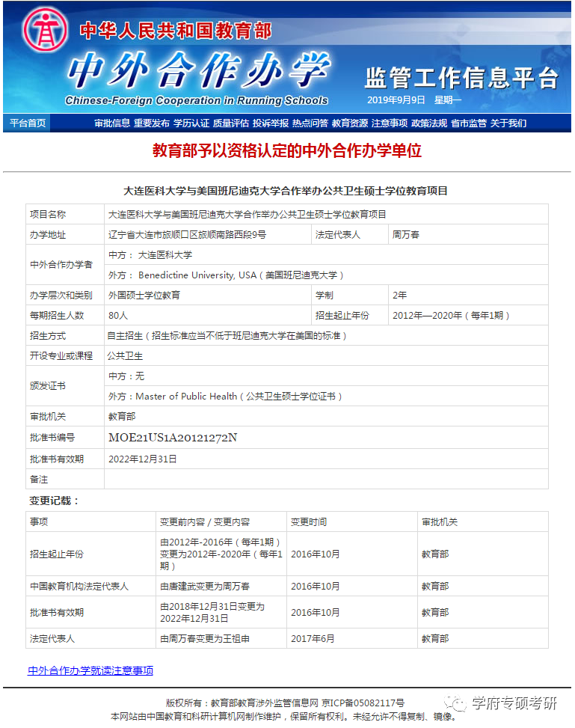575x728 pixels.
Task: Open the 热点问答 section
Action: [x=310, y=123]
